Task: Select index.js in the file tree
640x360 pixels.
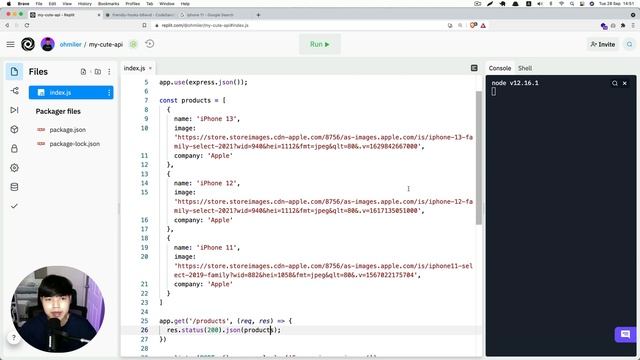Action: pyautogui.click(x=71, y=93)
